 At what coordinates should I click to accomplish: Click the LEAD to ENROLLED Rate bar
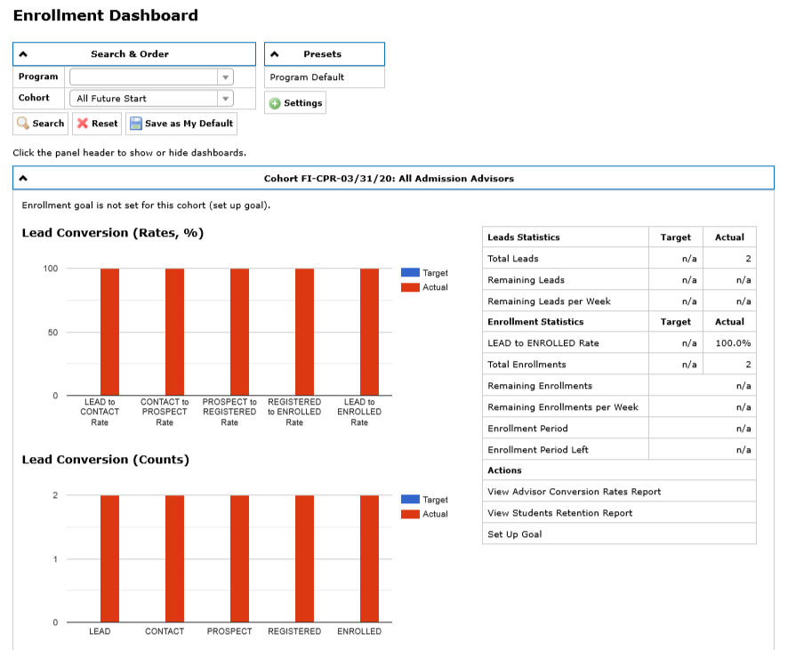click(x=369, y=332)
